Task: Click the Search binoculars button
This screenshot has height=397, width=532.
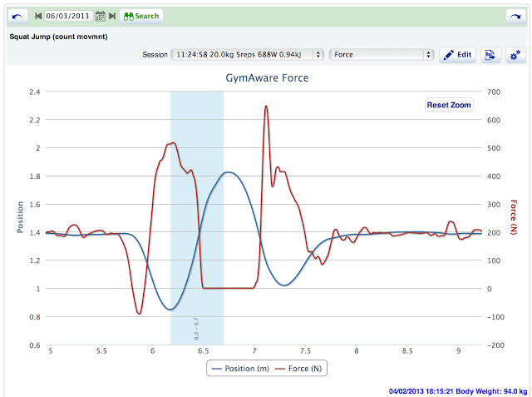Action: coord(141,17)
